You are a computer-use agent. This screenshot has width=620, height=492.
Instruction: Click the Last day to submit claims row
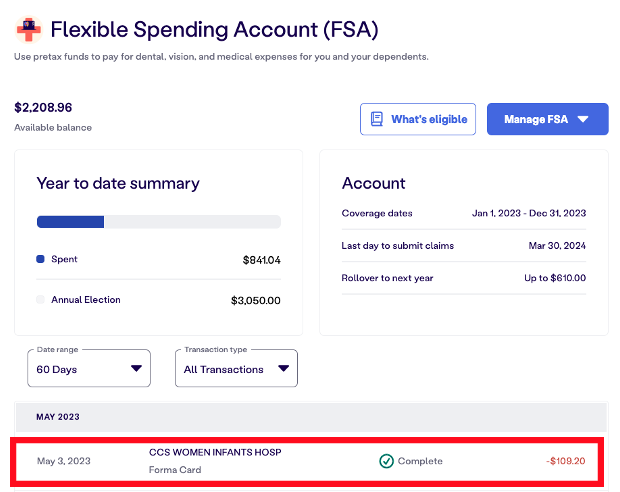tap(463, 246)
